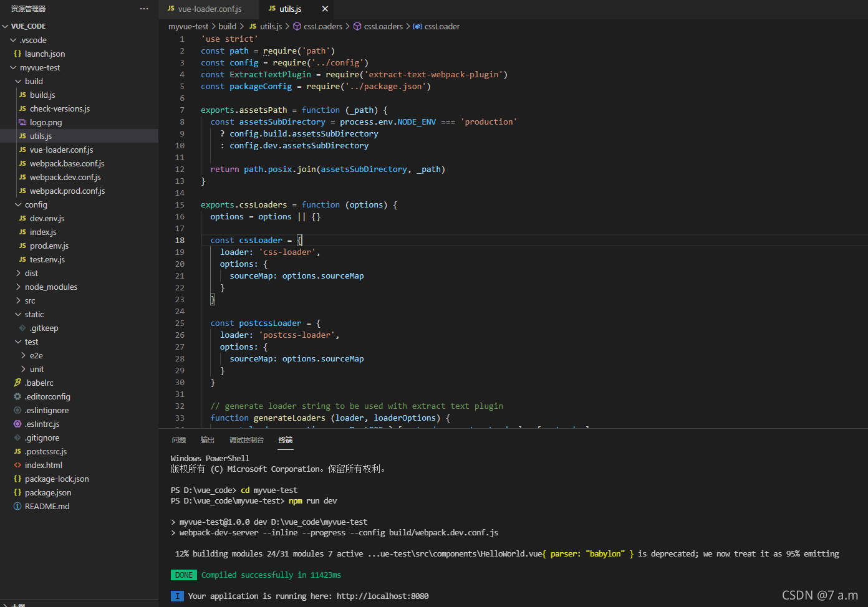This screenshot has height=607, width=868.
Task: Open .babelrc Babel icon
Action: pos(17,383)
